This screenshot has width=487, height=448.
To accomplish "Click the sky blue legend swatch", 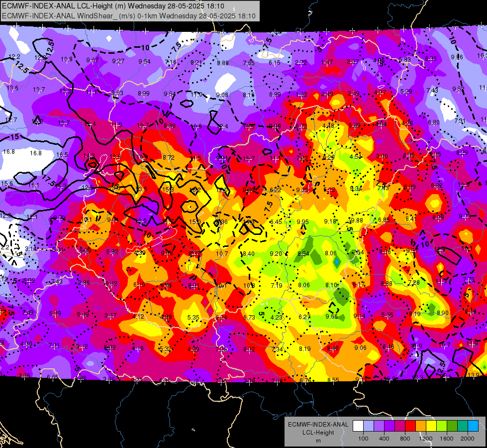I will (x=473, y=426).
